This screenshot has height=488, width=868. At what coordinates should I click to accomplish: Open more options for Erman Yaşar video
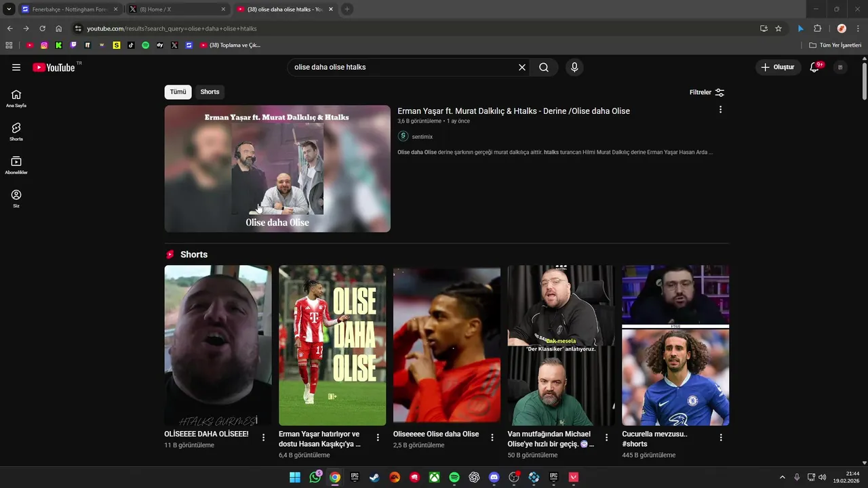coord(720,110)
